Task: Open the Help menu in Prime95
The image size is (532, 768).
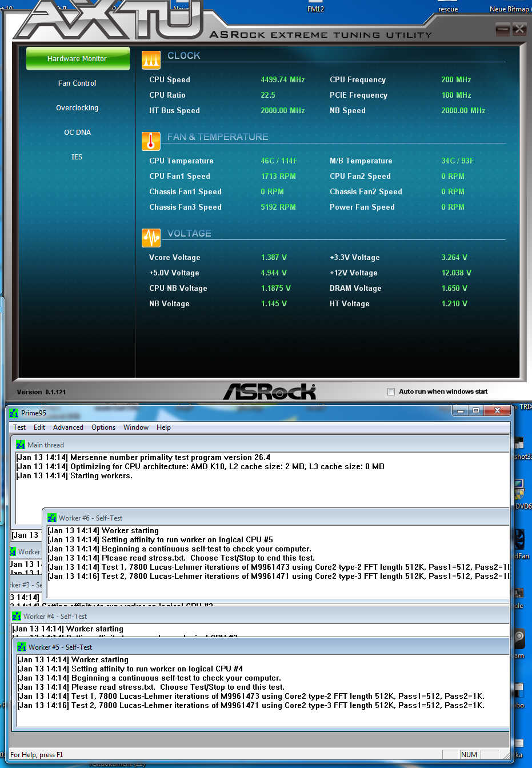Action: (163, 427)
